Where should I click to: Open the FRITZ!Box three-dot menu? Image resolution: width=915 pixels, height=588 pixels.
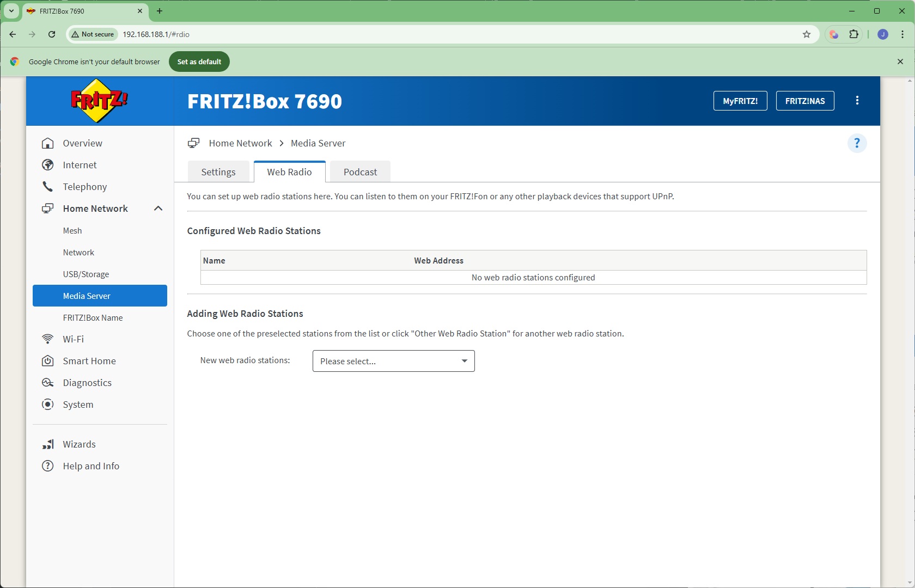click(857, 101)
